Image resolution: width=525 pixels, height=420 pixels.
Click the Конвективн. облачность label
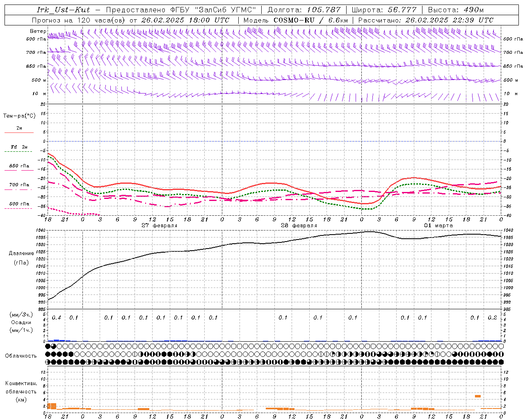tap(21, 388)
